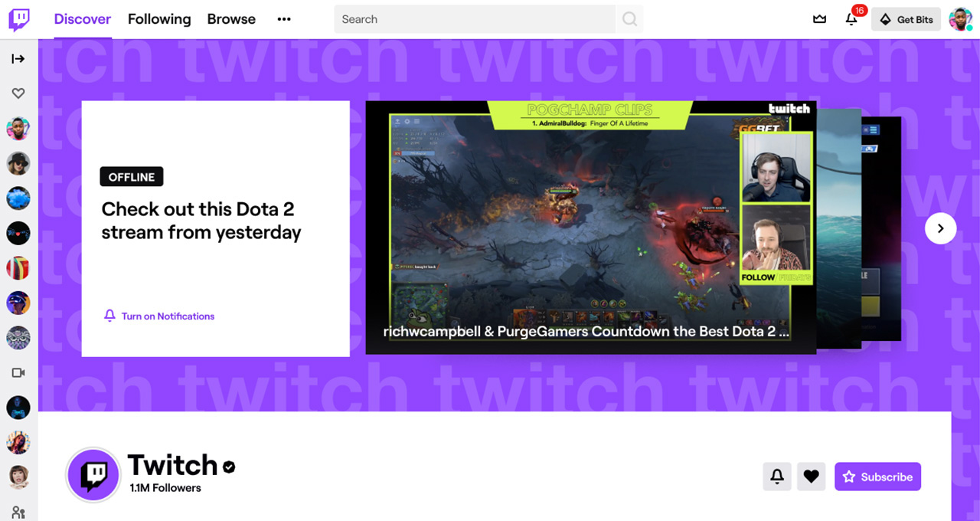Click the 1.1M Followers text
Image resolution: width=980 pixels, height=521 pixels.
(165, 488)
